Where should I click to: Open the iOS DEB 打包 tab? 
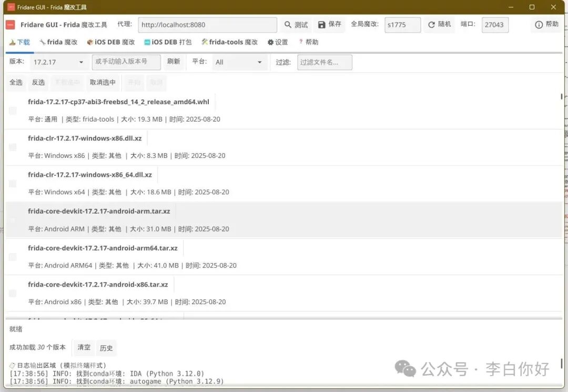168,42
